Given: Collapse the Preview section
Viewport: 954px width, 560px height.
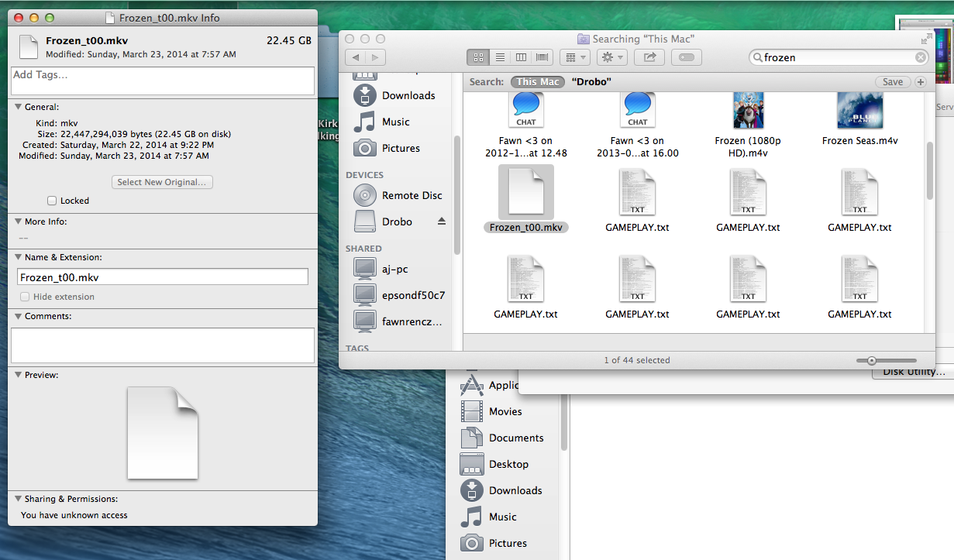Looking at the screenshot, I should coord(18,375).
